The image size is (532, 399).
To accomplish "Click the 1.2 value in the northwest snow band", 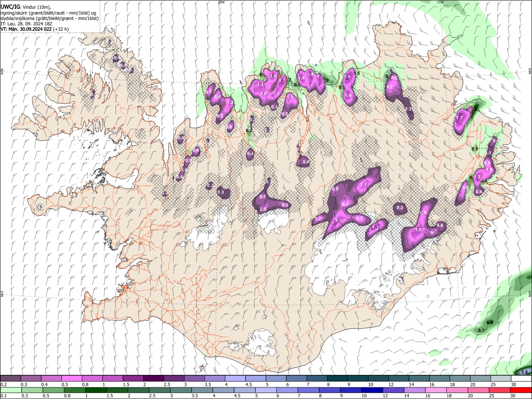I will tap(229, 102).
